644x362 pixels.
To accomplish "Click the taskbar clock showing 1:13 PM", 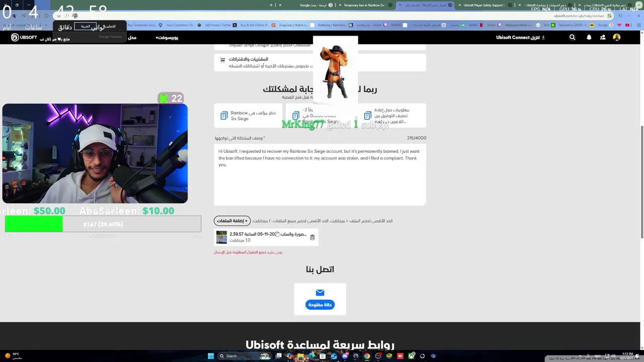I will (627, 356).
